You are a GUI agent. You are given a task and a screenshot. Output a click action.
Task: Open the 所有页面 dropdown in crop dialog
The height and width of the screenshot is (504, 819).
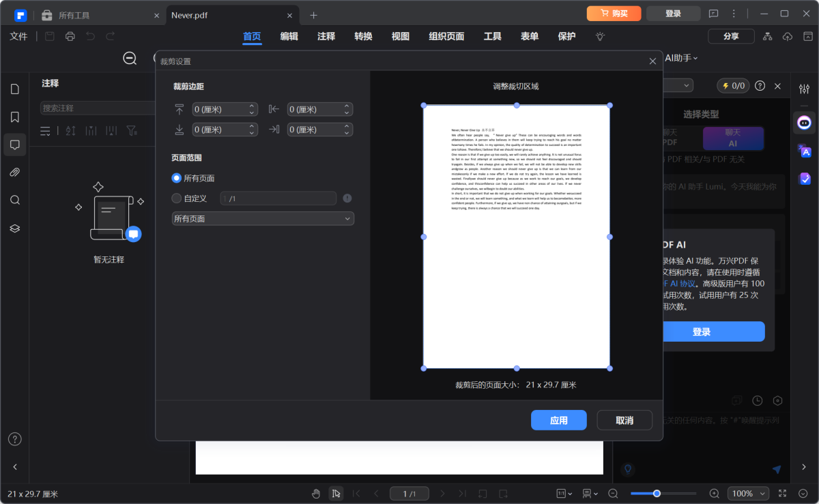pyautogui.click(x=262, y=218)
